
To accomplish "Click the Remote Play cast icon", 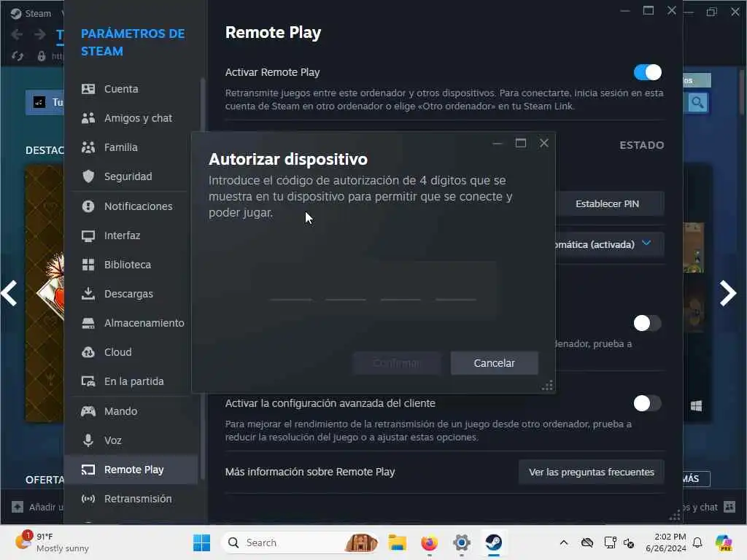I will click(x=88, y=470).
